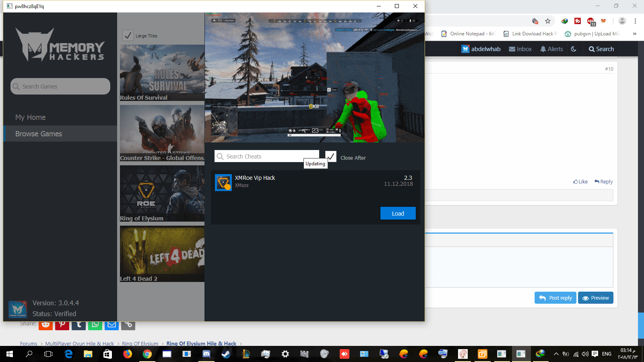Click the Version: 3.0.4.4 text
The image size is (644, 362).
pyautogui.click(x=56, y=303)
